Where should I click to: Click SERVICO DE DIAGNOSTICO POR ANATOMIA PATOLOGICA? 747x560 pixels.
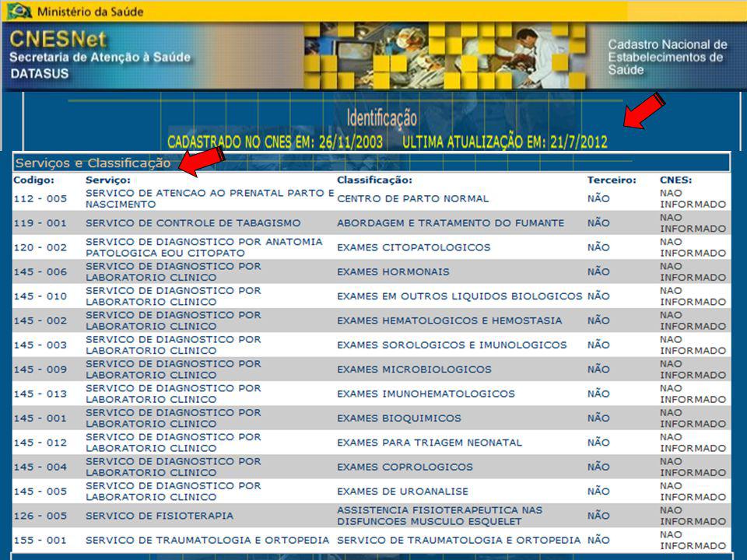(204, 247)
